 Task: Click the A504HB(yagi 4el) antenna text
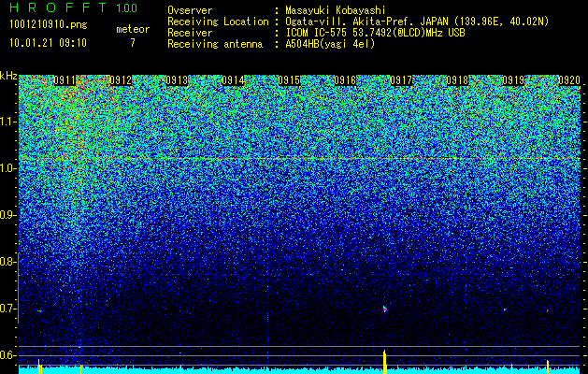point(330,44)
